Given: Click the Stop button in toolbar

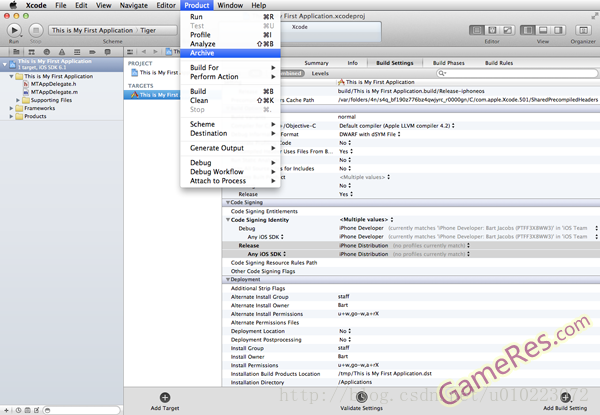Looking at the screenshot, I should pos(36,30).
